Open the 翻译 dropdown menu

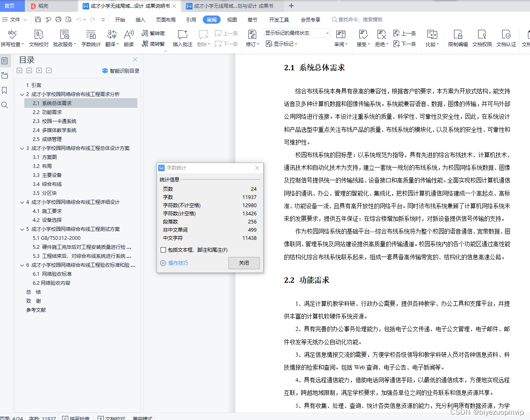click(x=111, y=38)
